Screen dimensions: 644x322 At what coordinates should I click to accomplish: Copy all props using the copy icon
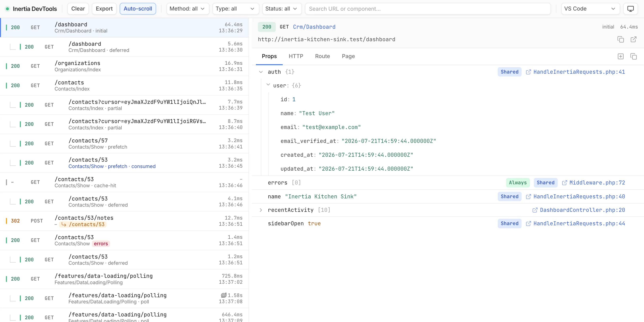(633, 56)
